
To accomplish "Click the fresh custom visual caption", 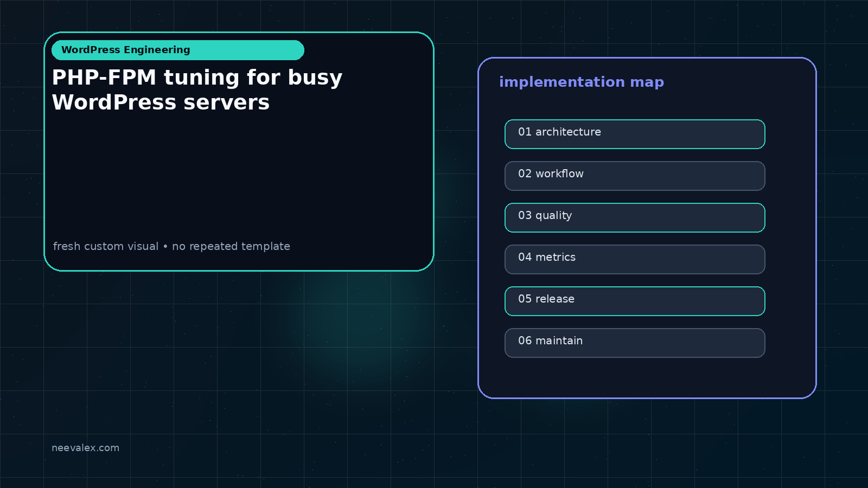I will coord(171,246).
